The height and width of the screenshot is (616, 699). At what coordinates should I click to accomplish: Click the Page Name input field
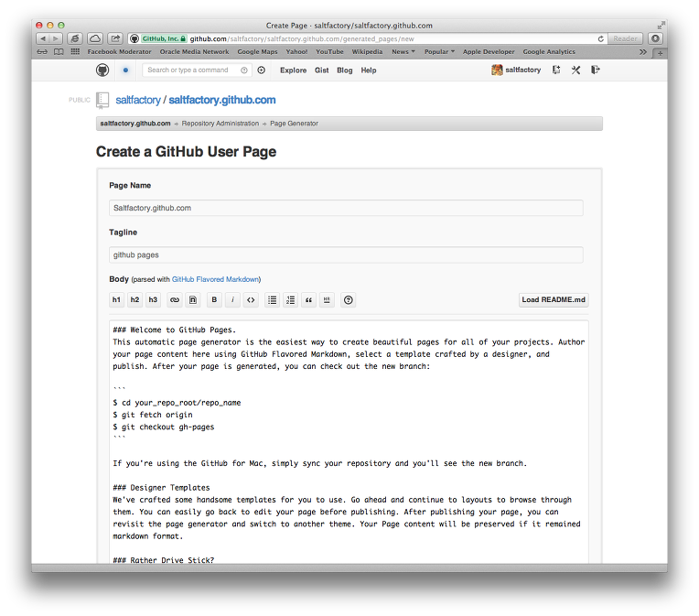[x=346, y=208]
